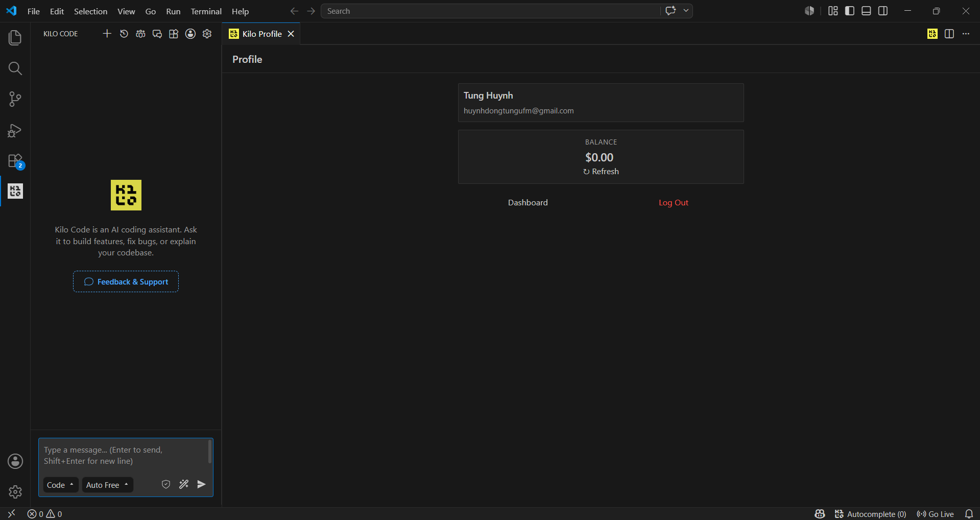The width and height of the screenshot is (980, 520).
Task: Open notifications bell in the status bar
Action: click(969, 514)
